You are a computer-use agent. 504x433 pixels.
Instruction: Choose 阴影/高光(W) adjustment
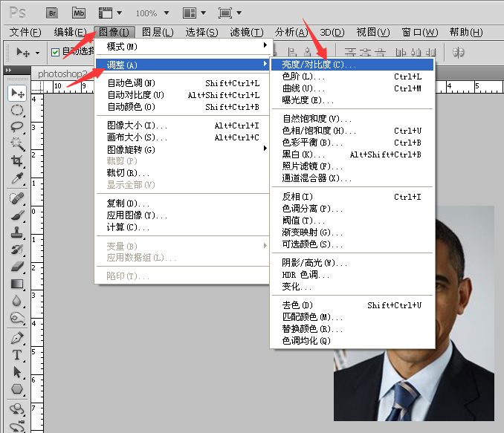(352, 263)
